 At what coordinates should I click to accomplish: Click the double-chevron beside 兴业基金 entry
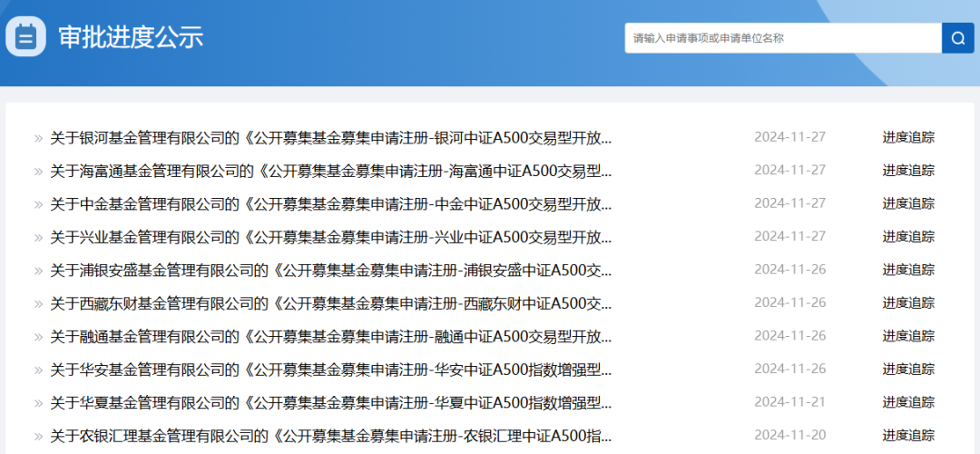[38, 238]
